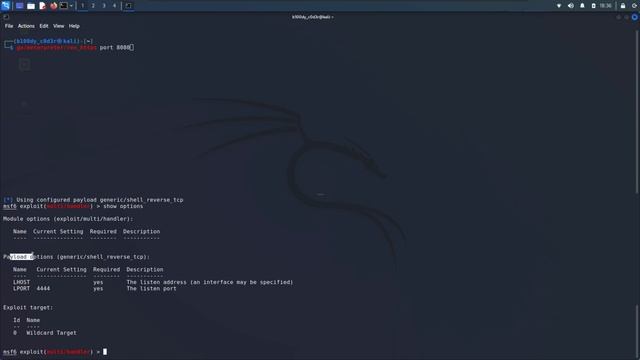The image size is (640, 360).
Task: Open the View menu
Action: [x=58, y=26]
